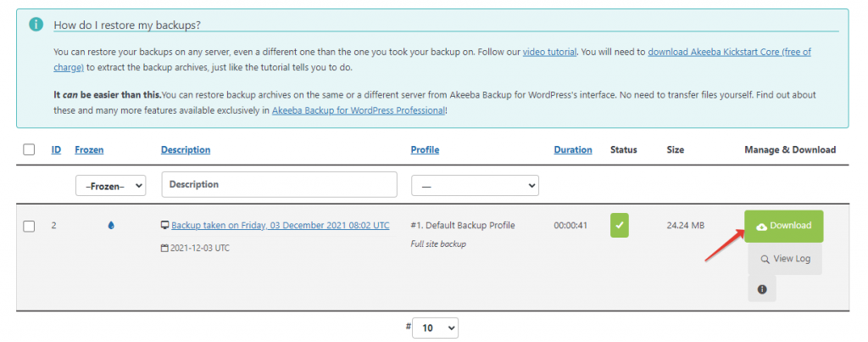Click the teal info icon beside restore heading
The width and height of the screenshot is (868, 342).
36,25
